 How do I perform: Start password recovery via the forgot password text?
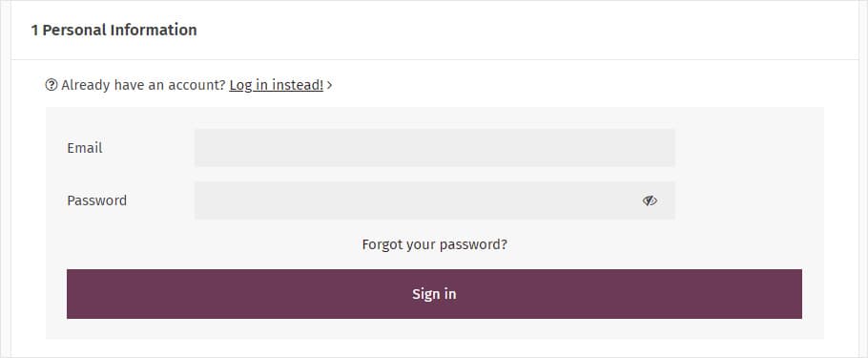pos(435,244)
